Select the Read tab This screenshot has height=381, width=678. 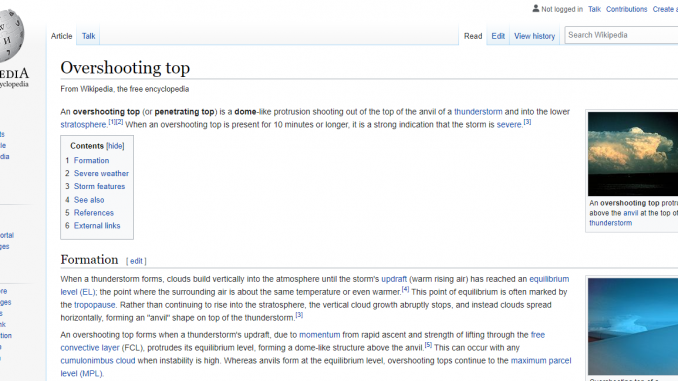[473, 36]
